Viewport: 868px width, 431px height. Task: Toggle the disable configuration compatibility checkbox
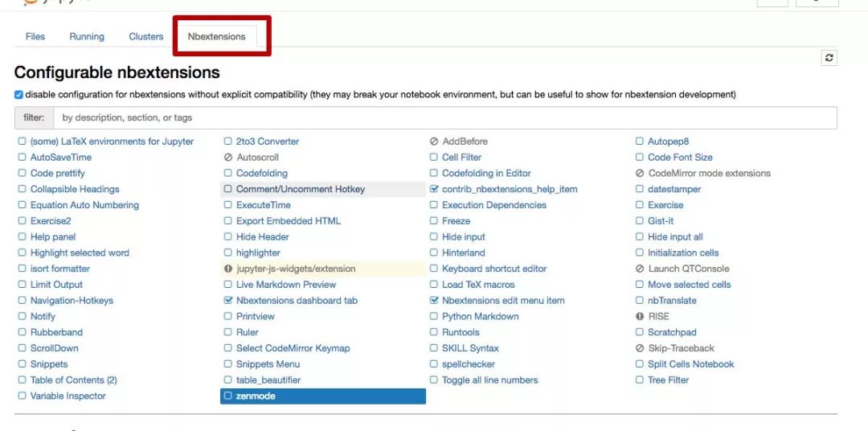click(x=18, y=95)
